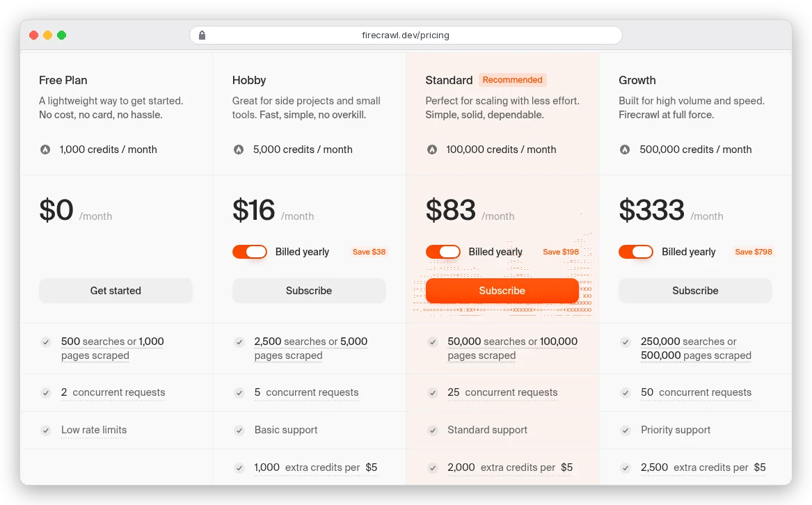Click 'Basic support' text
This screenshot has width=812, height=505.
[x=286, y=430]
